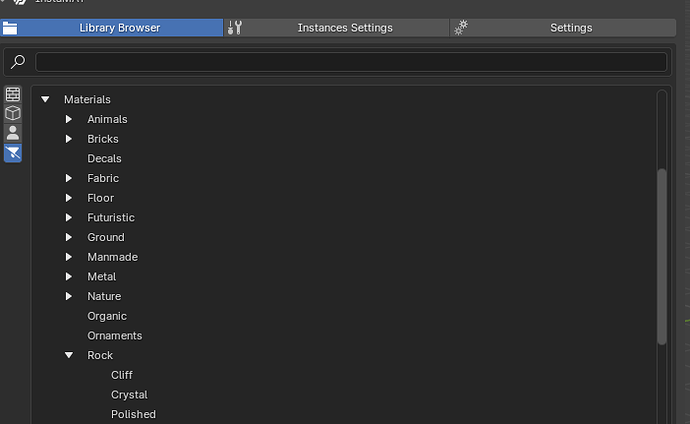Expand the Metal category arrow
The image size is (690, 424).
tap(69, 276)
